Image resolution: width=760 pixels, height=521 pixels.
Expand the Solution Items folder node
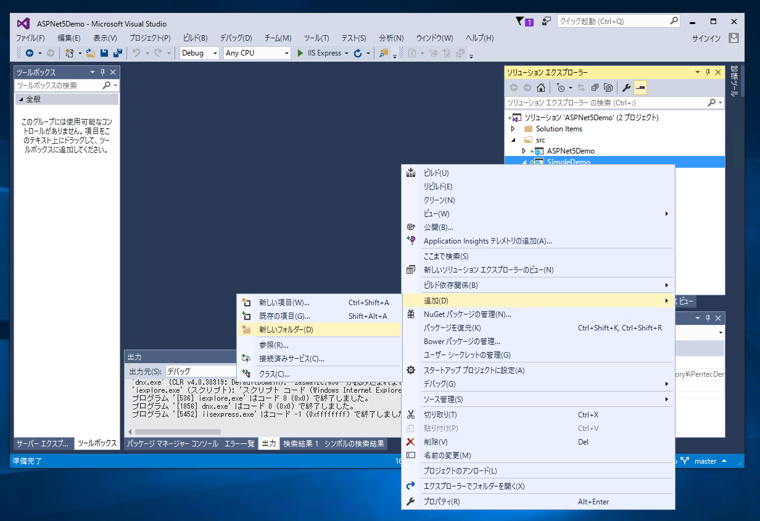(513, 129)
